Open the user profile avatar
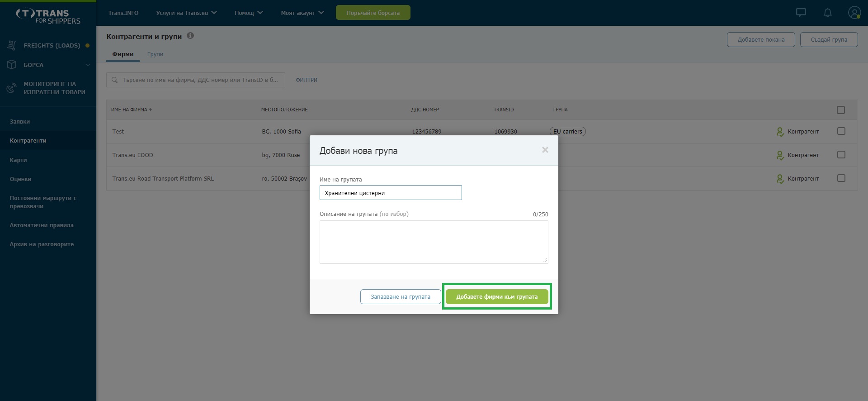Screen dimensions: 868x401 click(854, 13)
